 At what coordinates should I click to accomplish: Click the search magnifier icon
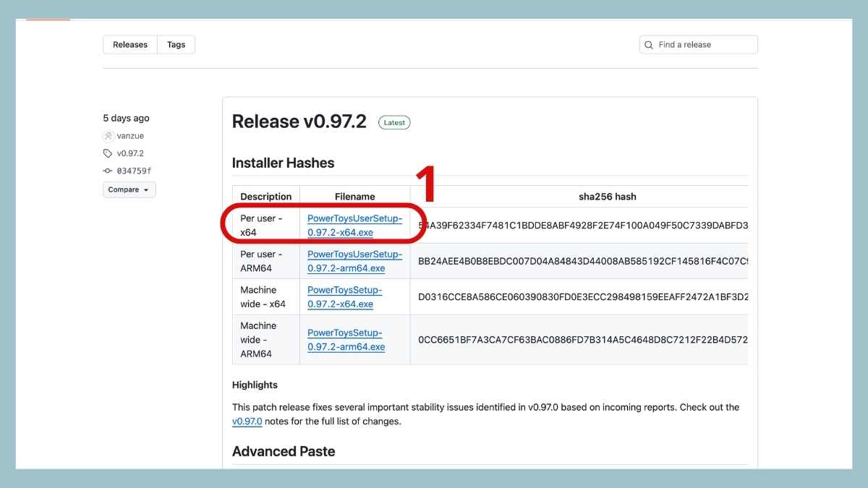pyautogui.click(x=649, y=45)
